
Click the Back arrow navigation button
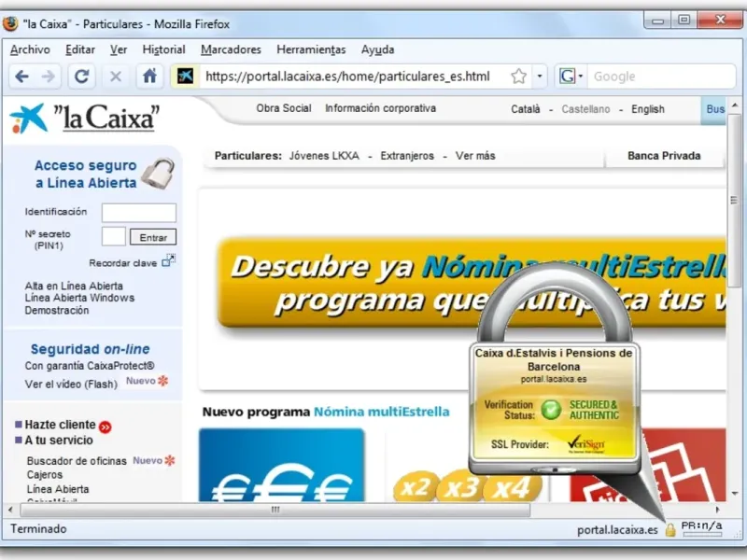21,77
